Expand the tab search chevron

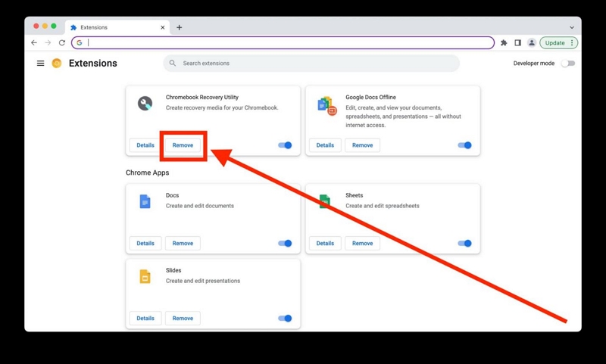[571, 27]
